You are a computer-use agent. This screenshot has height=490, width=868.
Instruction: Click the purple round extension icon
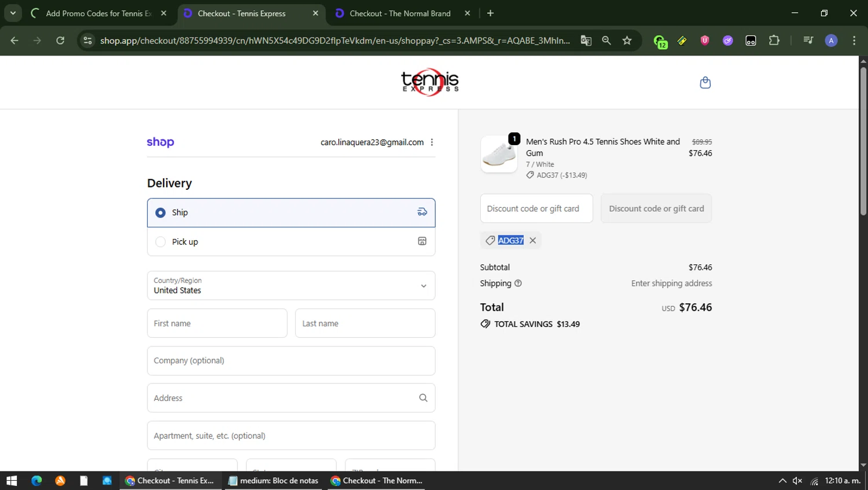(x=728, y=40)
